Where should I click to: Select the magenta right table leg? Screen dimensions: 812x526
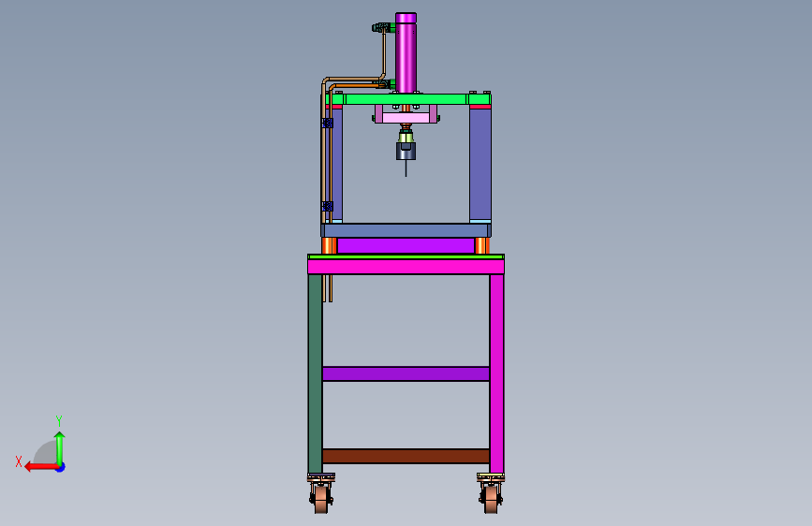coord(496,373)
